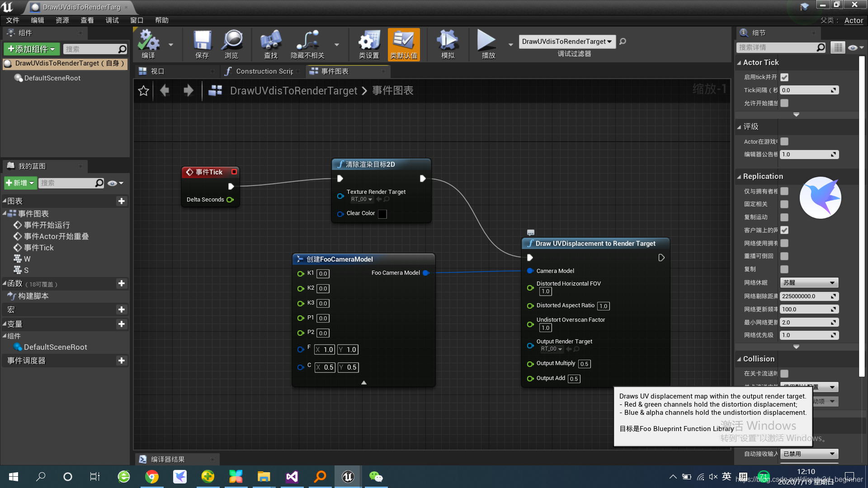Toggle the 启用tick并开 checkbox
868x488 pixels.
pyautogui.click(x=784, y=77)
